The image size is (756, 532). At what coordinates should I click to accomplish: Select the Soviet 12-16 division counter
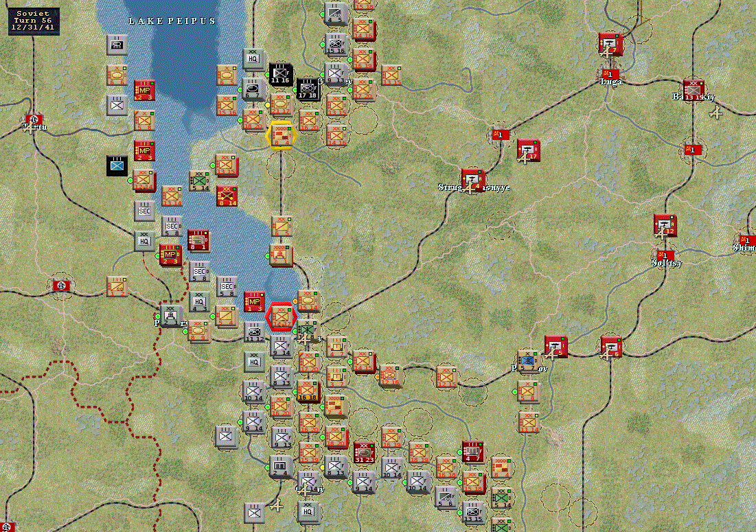click(x=390, y=375)
